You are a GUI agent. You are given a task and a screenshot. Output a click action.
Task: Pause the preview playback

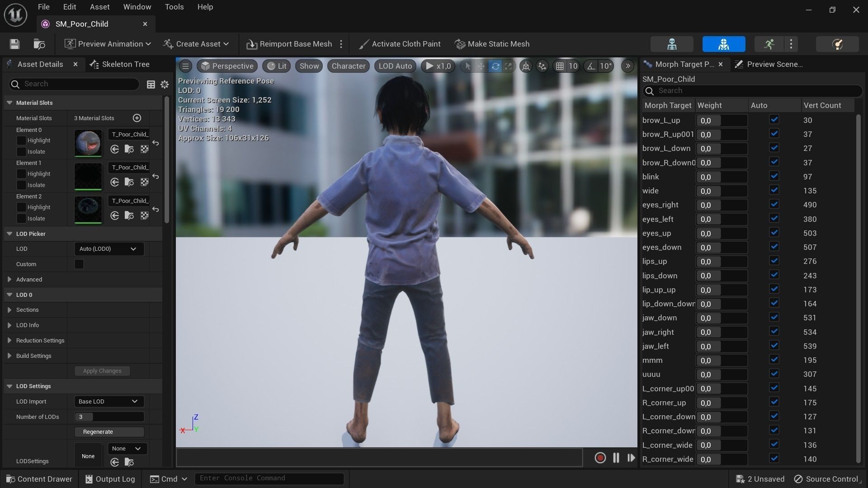point(616,458)
